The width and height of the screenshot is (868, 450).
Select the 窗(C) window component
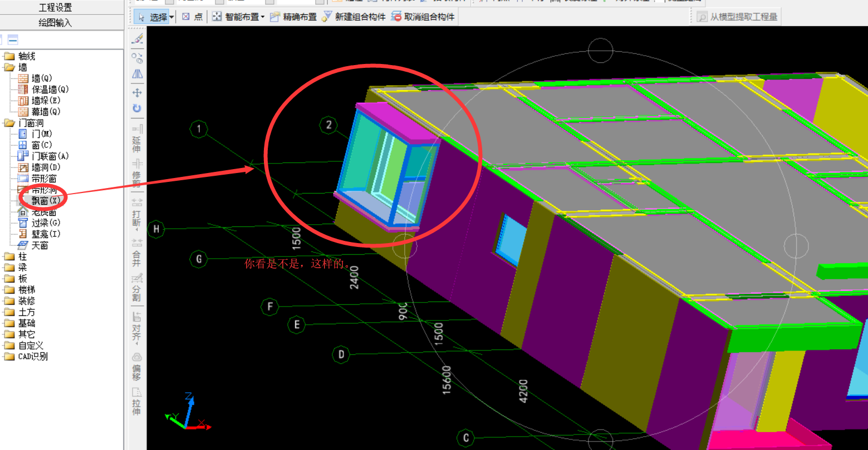36,145
